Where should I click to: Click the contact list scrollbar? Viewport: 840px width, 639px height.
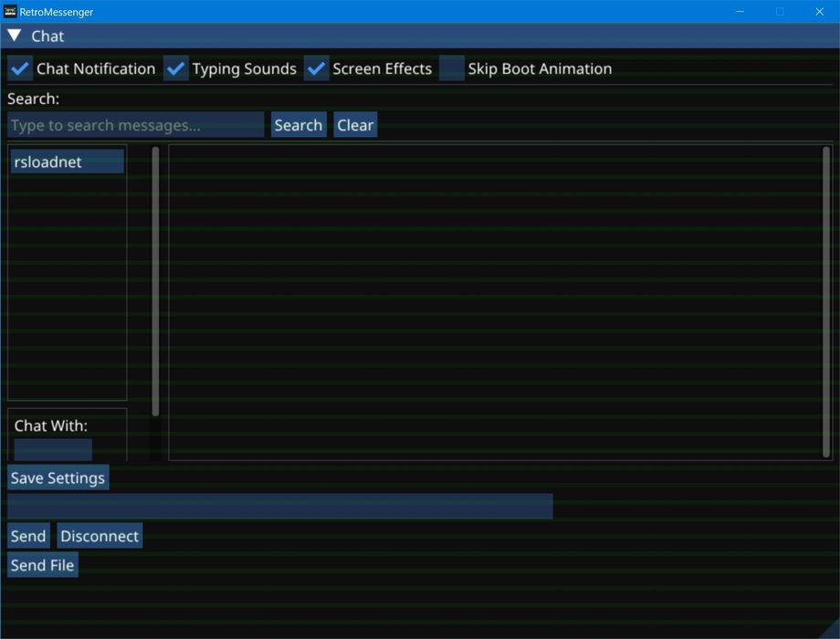point(155,274)
